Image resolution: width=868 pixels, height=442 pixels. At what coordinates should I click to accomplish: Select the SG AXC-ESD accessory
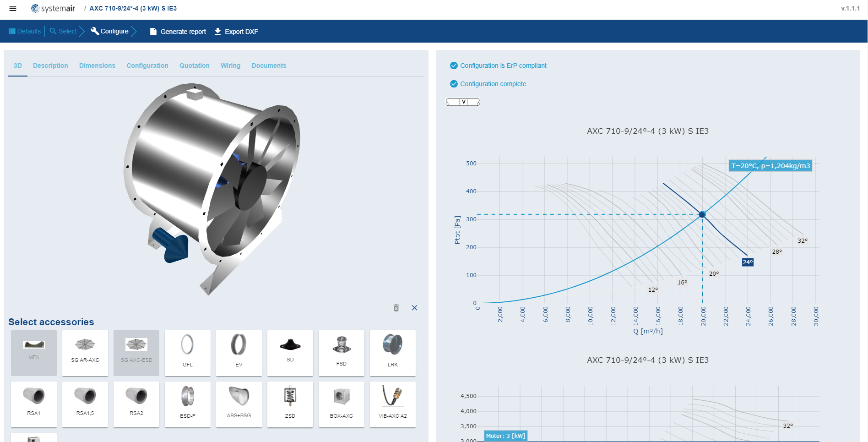click(x=136, y=353)
